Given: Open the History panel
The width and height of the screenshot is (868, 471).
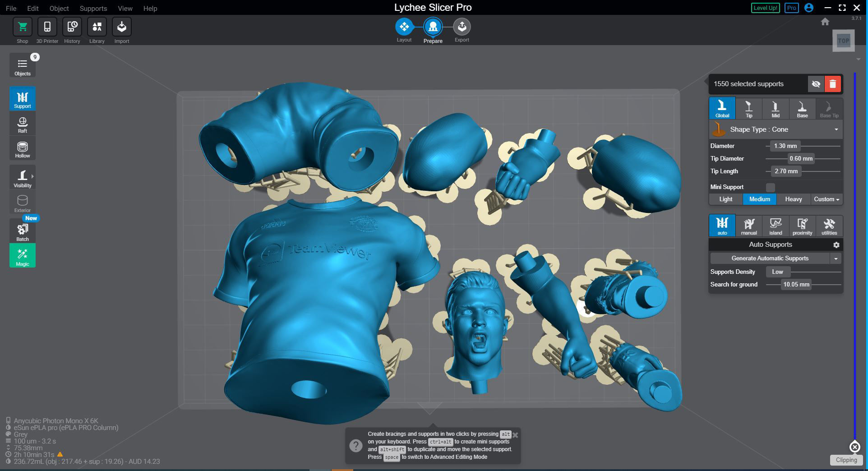Looking at the screenshot, I should coord(72,27).
